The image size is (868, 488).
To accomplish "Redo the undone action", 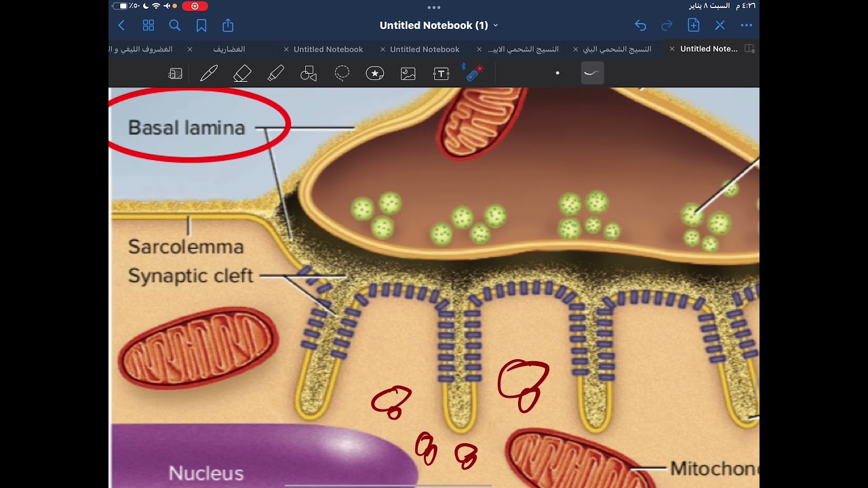I will [x=667, y=26].
